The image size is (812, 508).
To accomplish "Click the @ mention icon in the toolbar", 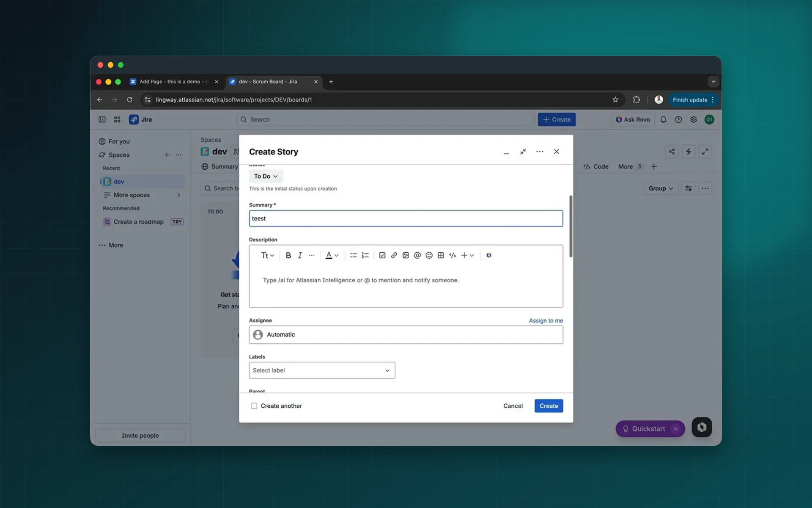I will point(417,255).
